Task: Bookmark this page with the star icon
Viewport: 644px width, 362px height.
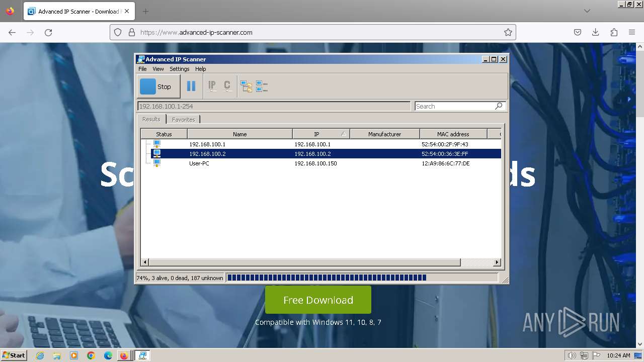Action: pos(508,32)
